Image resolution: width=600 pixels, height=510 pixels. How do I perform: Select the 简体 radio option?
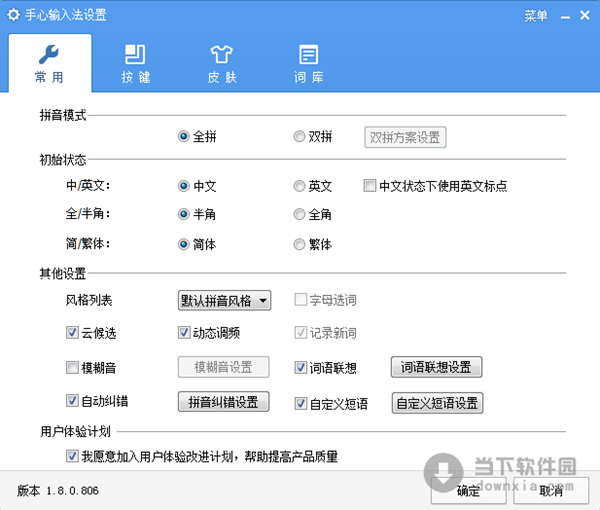point(184,244)
